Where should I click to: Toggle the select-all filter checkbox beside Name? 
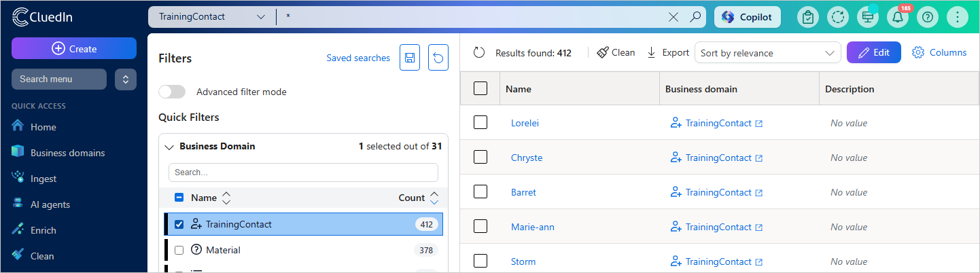click(179, 198)
